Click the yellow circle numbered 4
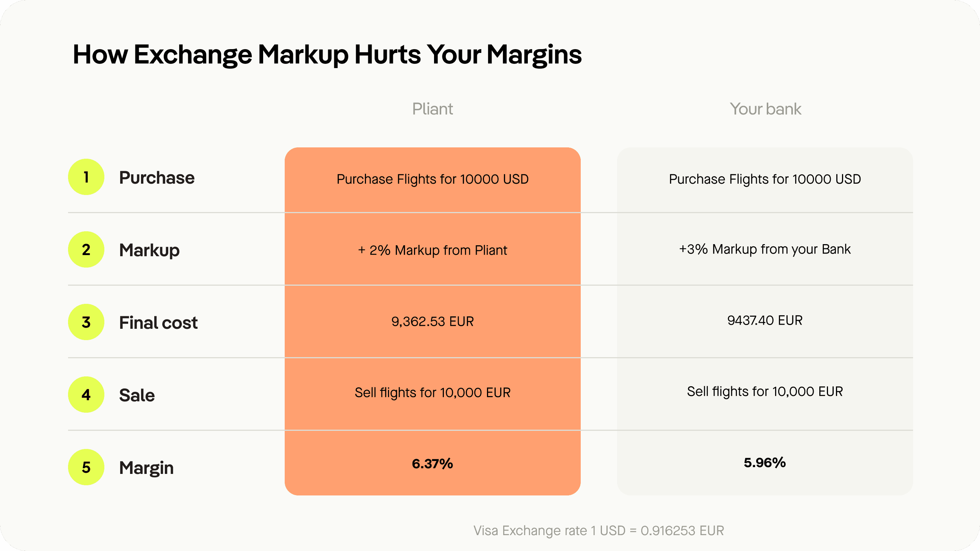 pyautogui.click(x=86, y=395)
